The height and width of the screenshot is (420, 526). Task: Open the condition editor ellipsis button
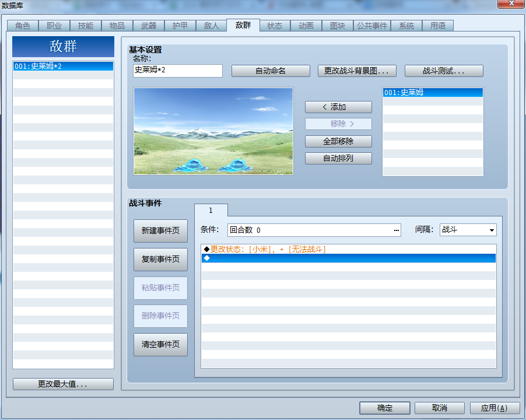pyautogui.click(x=396, y=230)
